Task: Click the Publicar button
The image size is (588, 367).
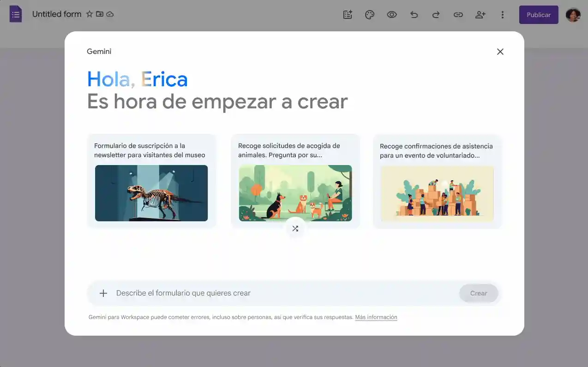Action: (538, 14)
